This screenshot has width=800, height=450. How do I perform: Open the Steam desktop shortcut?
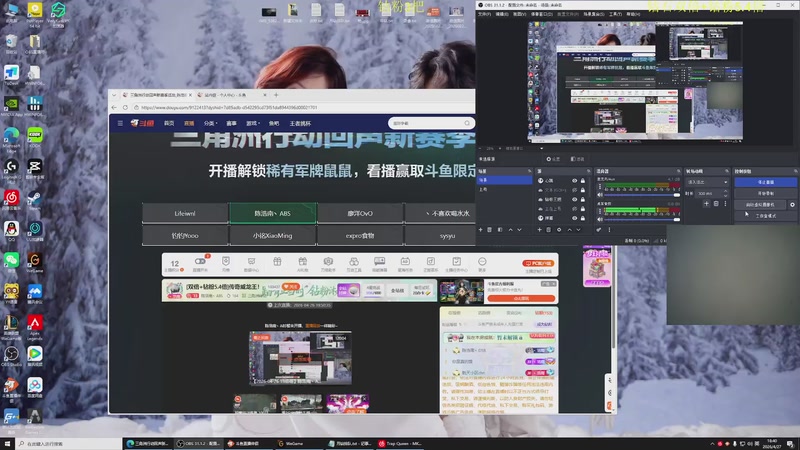pos(35,199)
